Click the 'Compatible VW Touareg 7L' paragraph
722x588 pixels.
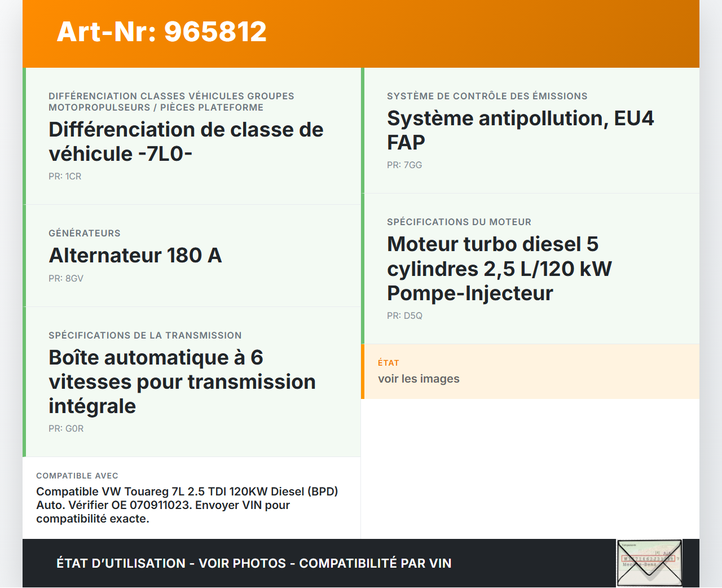187,505
